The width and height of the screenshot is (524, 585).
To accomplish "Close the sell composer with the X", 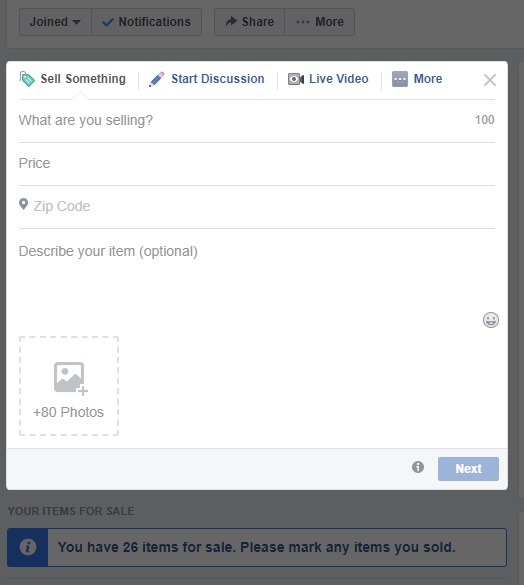I will pyautogui.click(x=490, y=80).
